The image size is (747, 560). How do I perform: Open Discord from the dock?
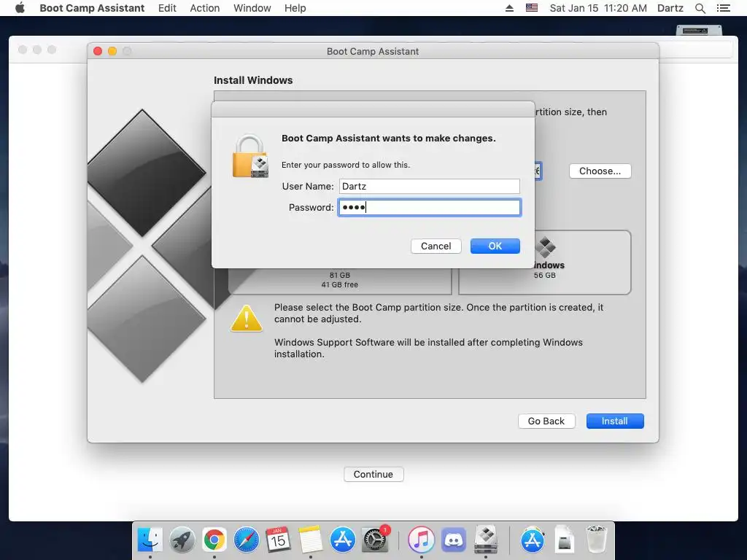point(454,540)
